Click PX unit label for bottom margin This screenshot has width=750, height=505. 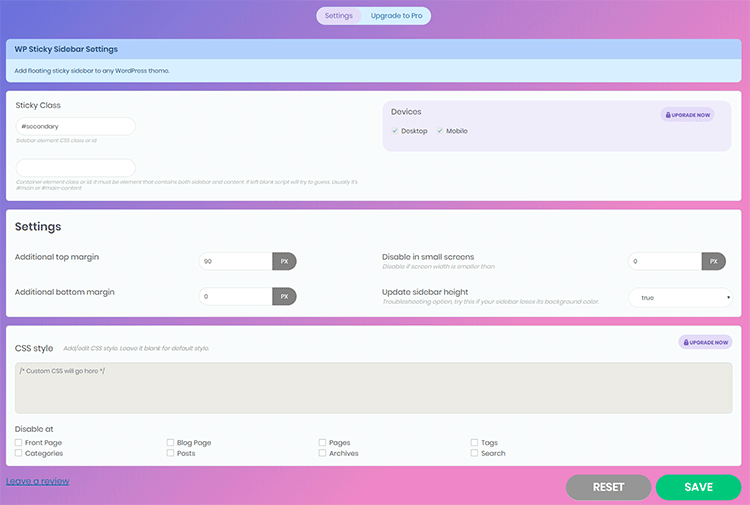point(285,296)
